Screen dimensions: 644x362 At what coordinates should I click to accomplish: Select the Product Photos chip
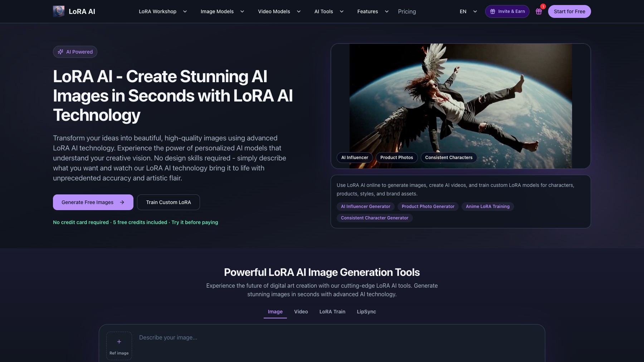pyautogui.click(x=396, y=158)
